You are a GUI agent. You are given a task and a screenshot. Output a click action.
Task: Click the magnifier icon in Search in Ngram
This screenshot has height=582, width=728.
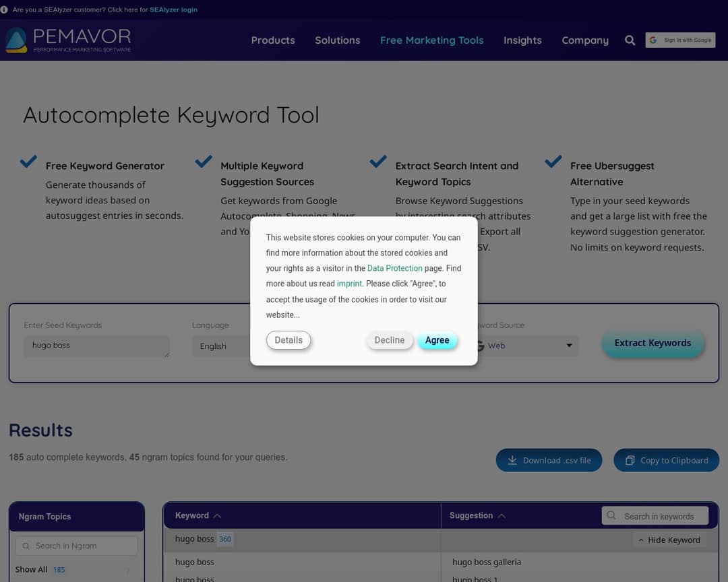coord(26,545)
